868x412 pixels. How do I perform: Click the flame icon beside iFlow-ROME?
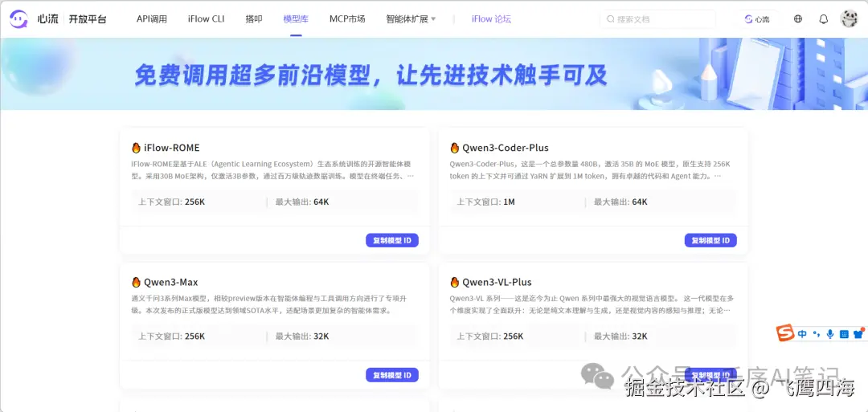click(136, 148)
